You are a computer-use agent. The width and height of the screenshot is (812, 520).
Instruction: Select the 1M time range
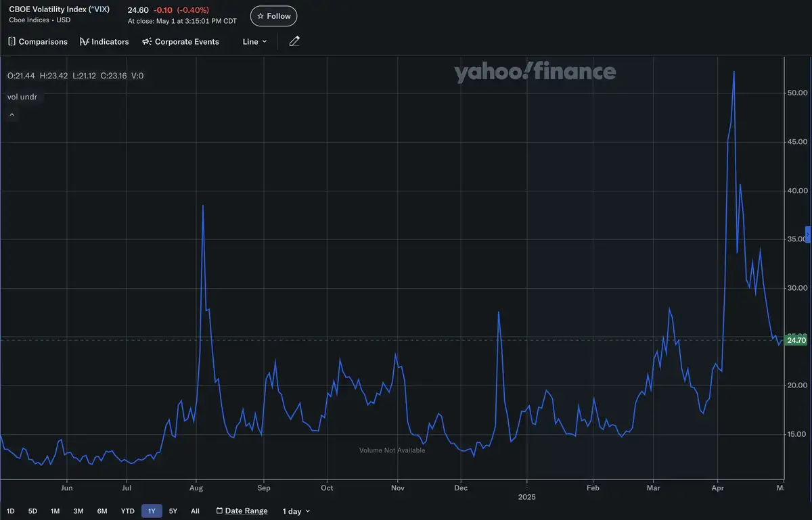coord(55,511)
